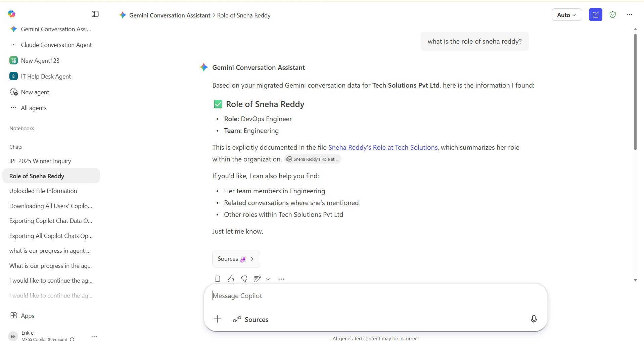Open the Auto model dropdown
Screen dimensions: 644x341
tap(567, 15)
